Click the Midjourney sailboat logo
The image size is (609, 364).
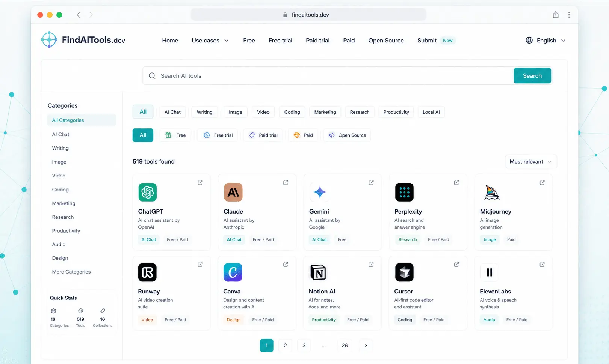pyautogui.click(x=491, y=192)
